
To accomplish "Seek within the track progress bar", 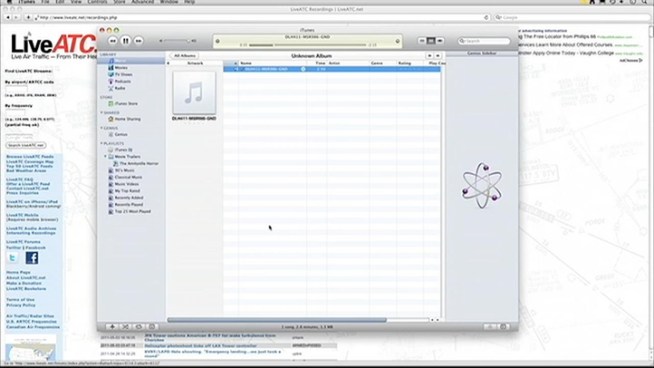I will [x=308, y=45].
